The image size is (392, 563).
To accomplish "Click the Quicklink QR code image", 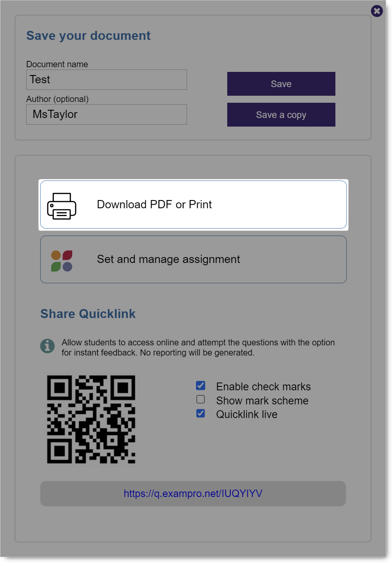I will tap(91, 419).
